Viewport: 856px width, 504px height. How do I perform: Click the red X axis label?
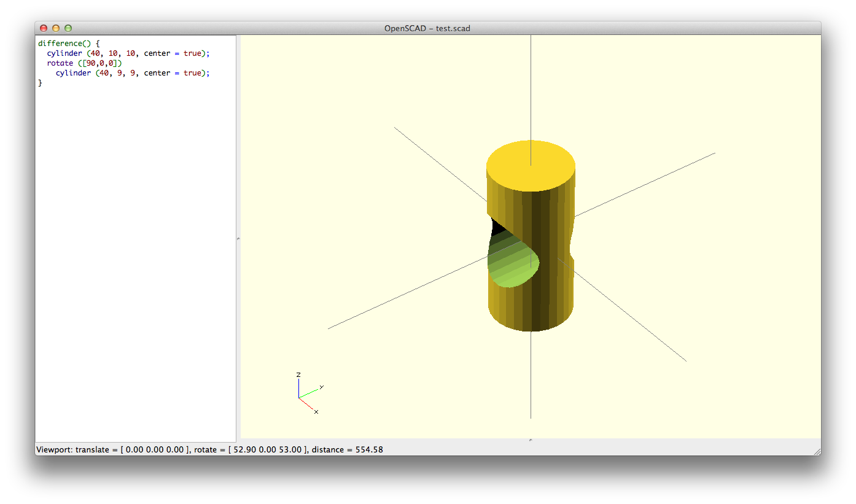coord(316,412)
